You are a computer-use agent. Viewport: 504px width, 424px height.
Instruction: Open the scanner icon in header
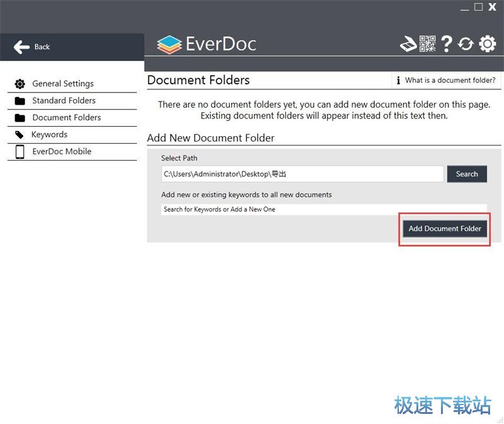pos(408,44)
